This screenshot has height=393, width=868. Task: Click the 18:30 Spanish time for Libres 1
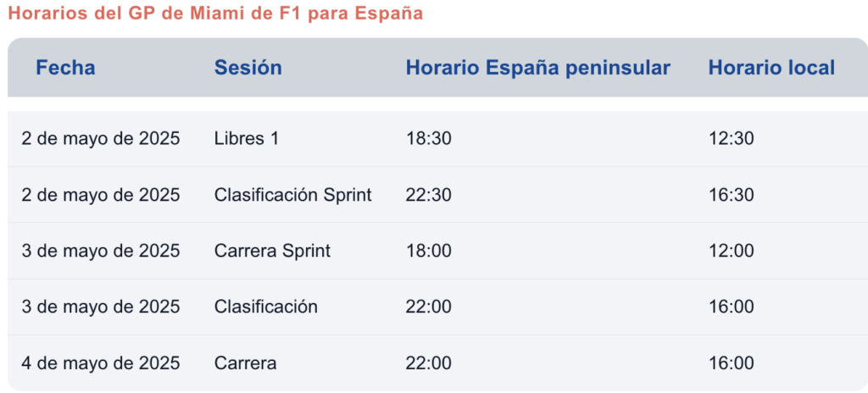[428, 138]
